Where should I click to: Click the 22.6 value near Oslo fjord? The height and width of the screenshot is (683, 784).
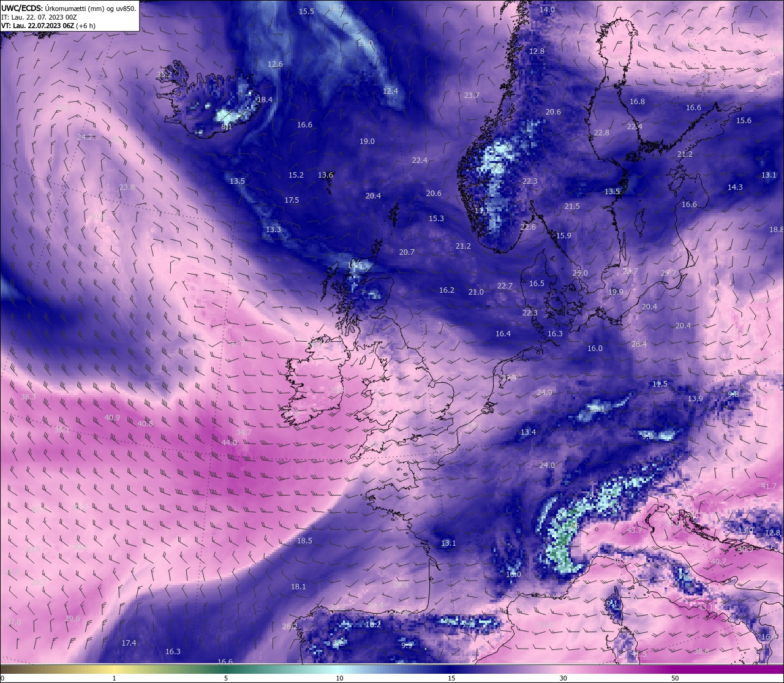[x=528, y=227]
